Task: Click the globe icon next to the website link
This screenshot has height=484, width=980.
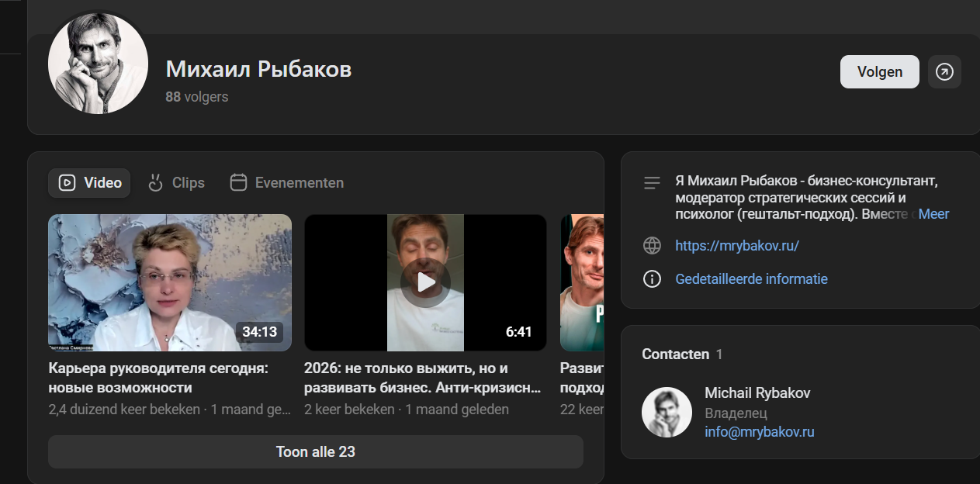Action: click(652, 246)
